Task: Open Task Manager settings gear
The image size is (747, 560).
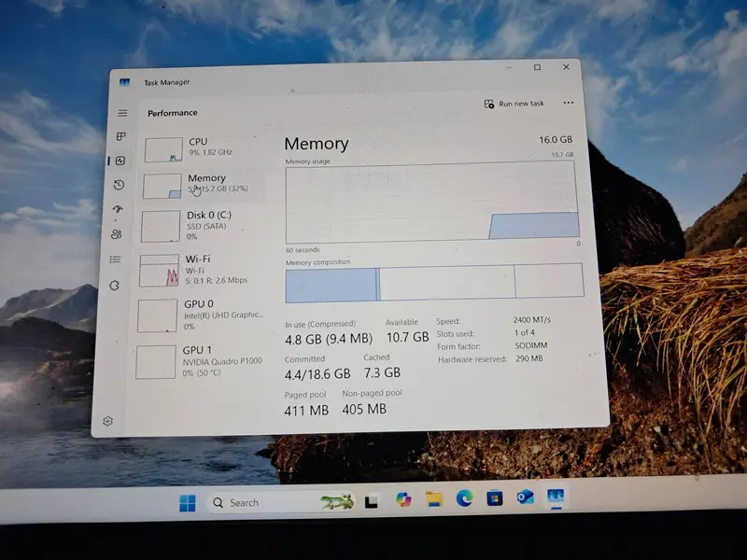Action: (107, 421)
